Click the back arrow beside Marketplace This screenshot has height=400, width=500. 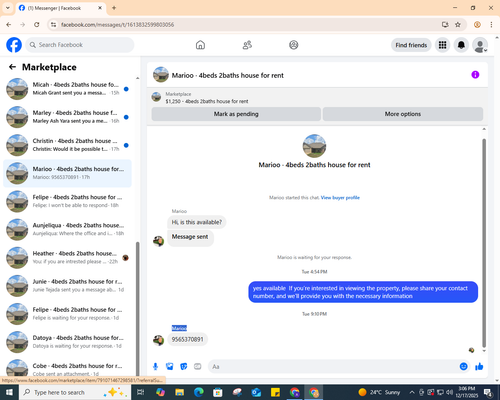click(x=12, y=67)
